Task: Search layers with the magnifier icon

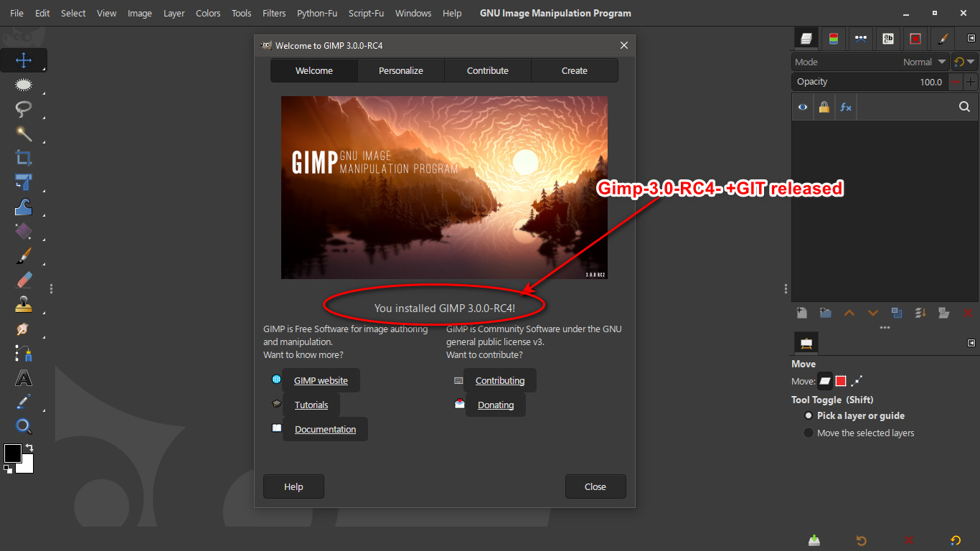Action: [x=964, y=107]
